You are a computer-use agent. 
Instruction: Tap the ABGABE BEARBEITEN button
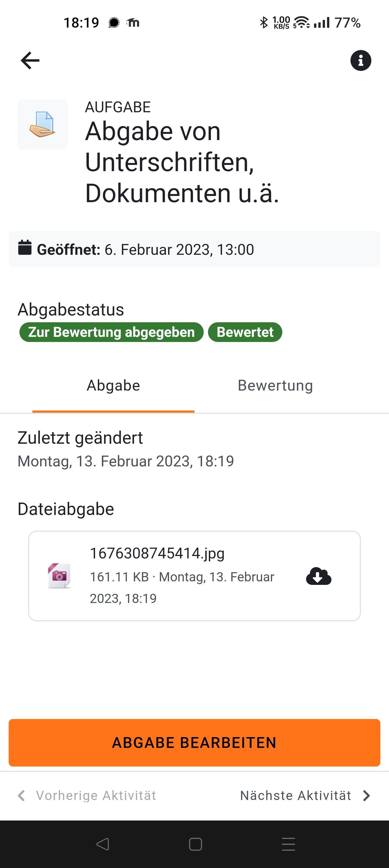click(194, 743)
